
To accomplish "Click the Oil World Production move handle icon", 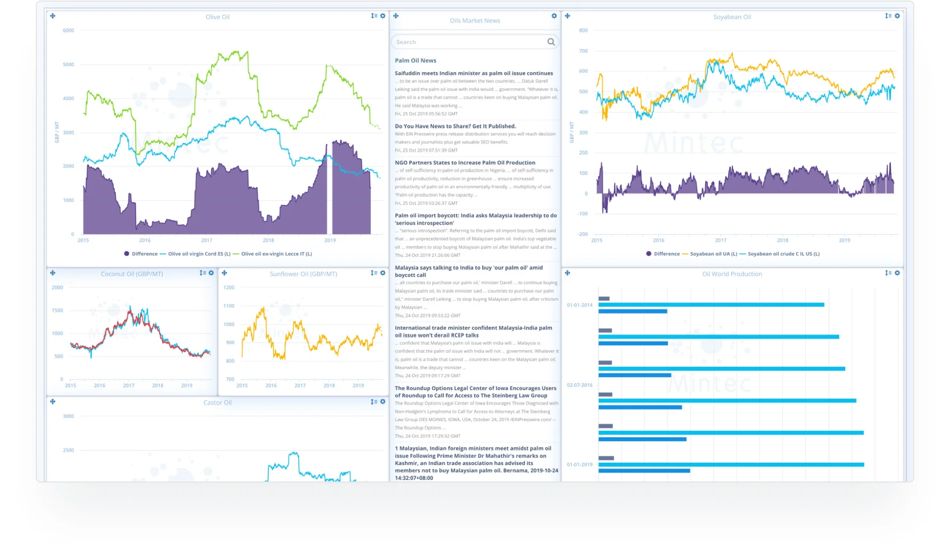I will coord(567,273).
